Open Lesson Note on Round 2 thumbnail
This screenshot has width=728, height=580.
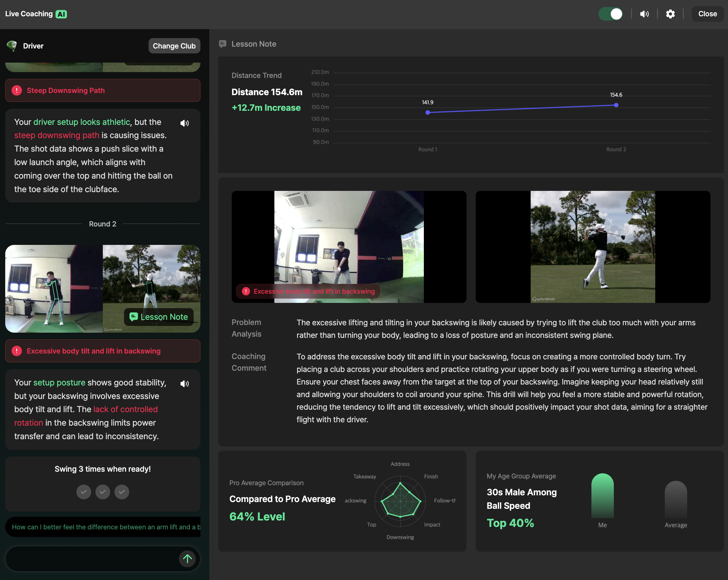(x=159, y=317)
